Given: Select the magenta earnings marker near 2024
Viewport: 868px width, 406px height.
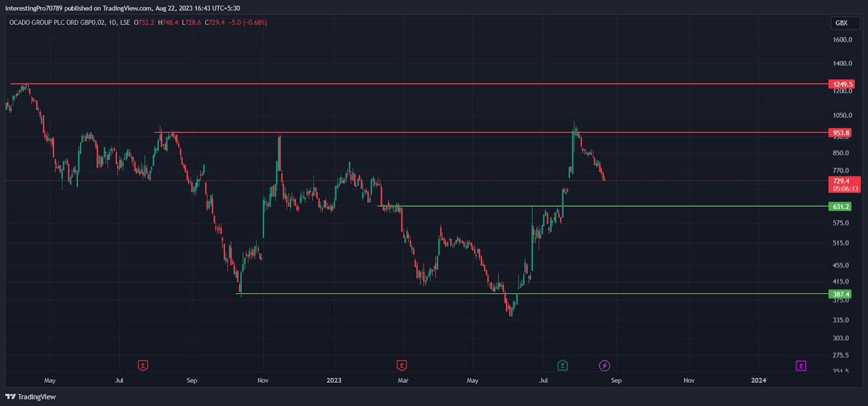Looking at the screenshot, I should [x=801, y=366].
